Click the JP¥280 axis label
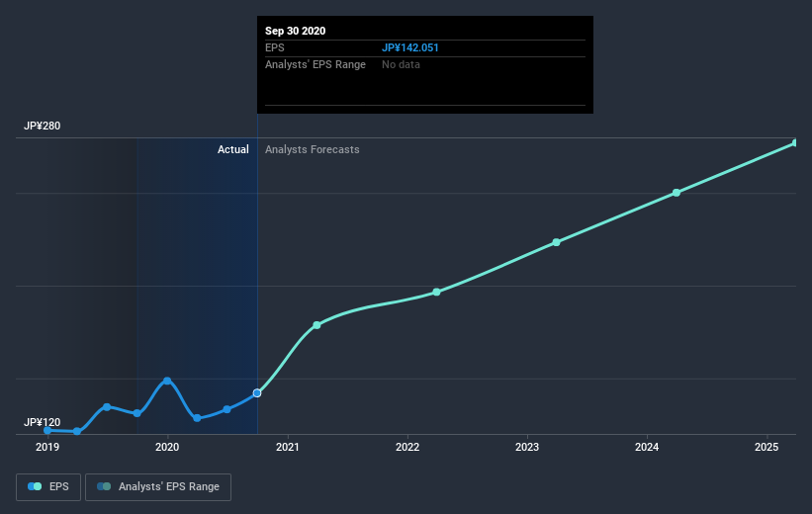Image resolution: width=812 pixels, height=514 pixels. [x=42, y=126]
